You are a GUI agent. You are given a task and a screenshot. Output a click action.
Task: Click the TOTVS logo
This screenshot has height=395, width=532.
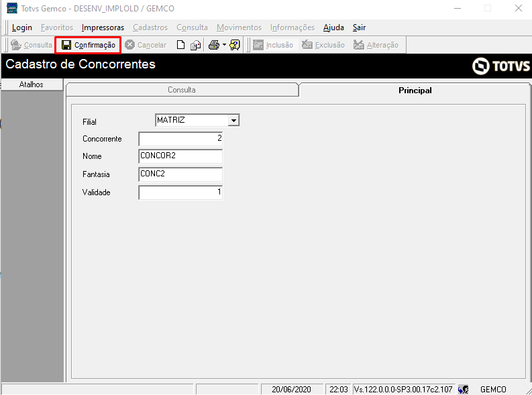click(x=500, y=66)
